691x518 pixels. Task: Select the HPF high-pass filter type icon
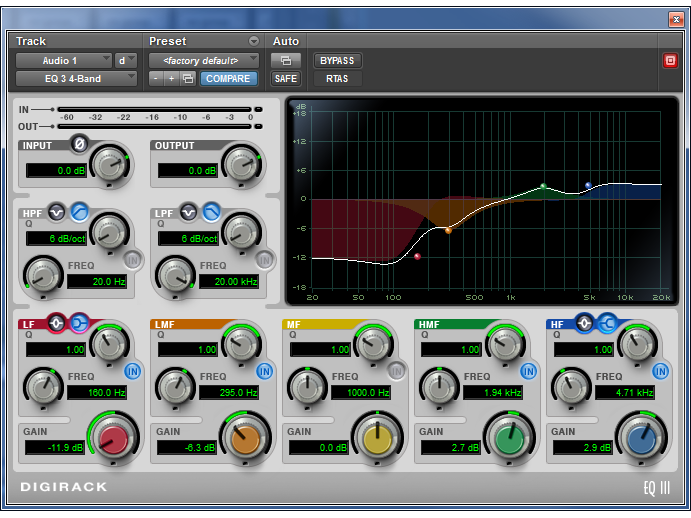(x=79, y=212)
